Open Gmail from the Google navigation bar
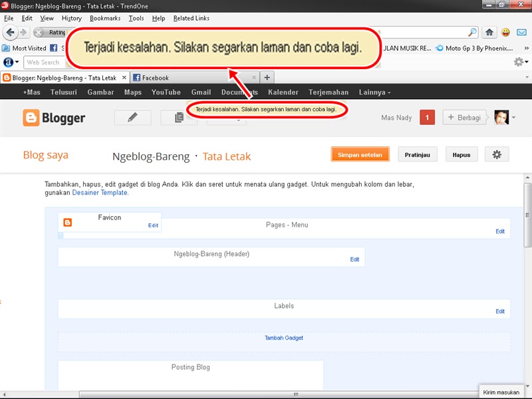Viewport: 532px width, 399px height. tap(201, 92)
